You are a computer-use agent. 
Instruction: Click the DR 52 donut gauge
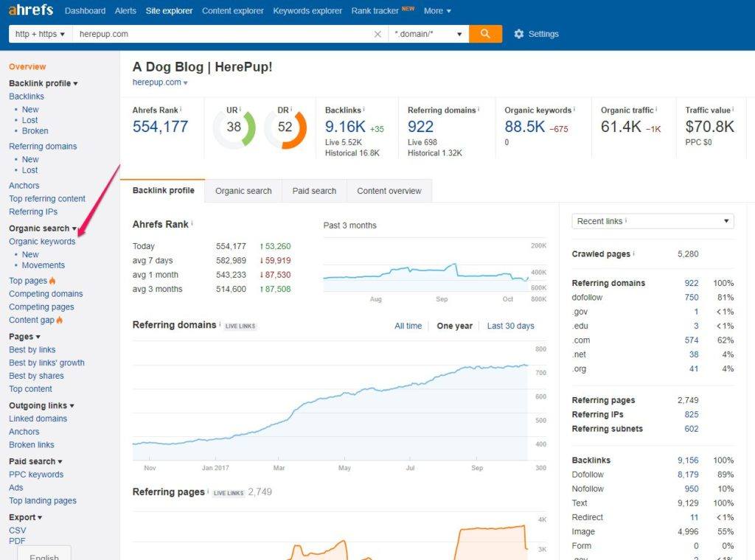285,129
